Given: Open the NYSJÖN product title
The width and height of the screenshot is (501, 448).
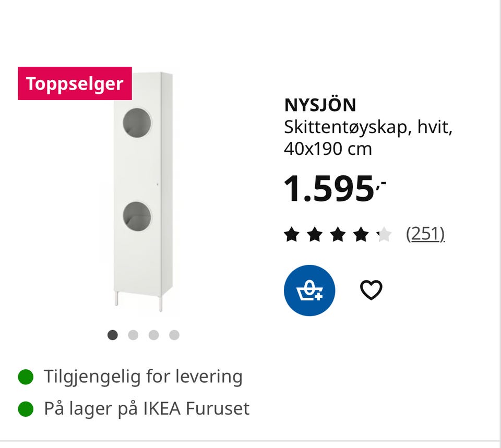Looking at the screenshot, I should [320, 105].
